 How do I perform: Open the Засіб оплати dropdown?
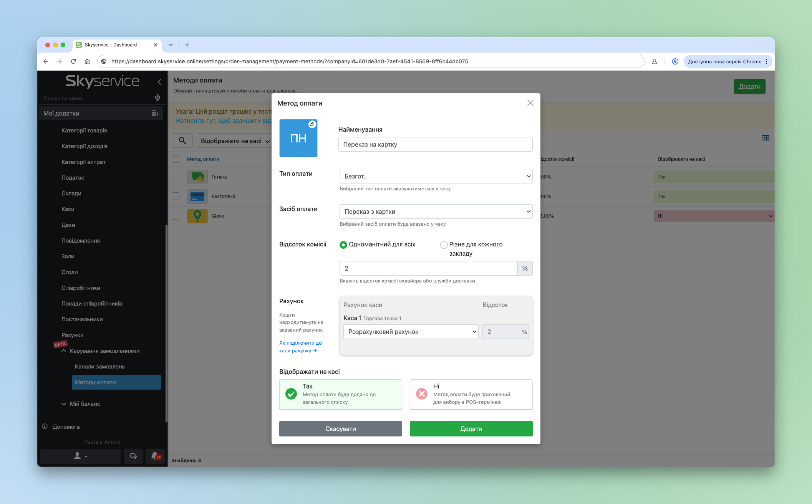click(436, 212)
